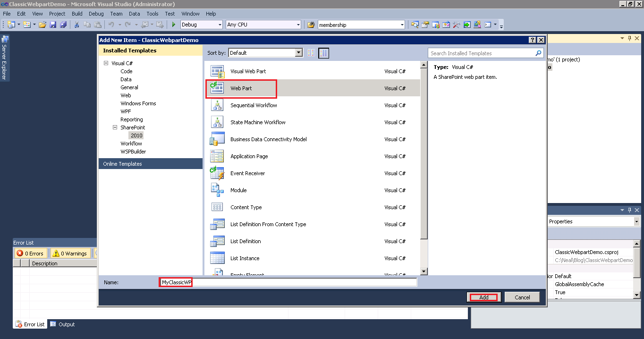Click the New Project toolbar icon
The image size is (644, 339).
(x=11, y=25)
